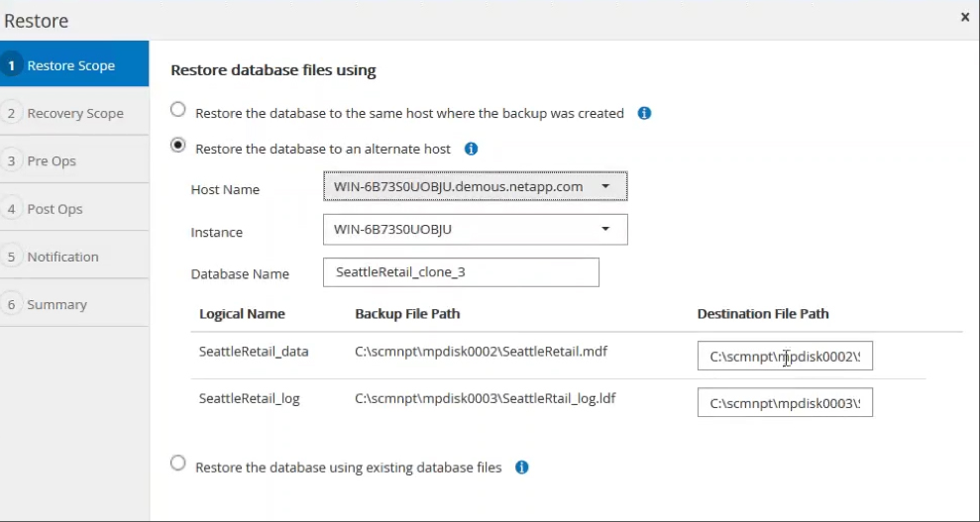The height and width of the screenshot is (522, 980).
Task: Close the Restore dialog
Action: (965, 18)
